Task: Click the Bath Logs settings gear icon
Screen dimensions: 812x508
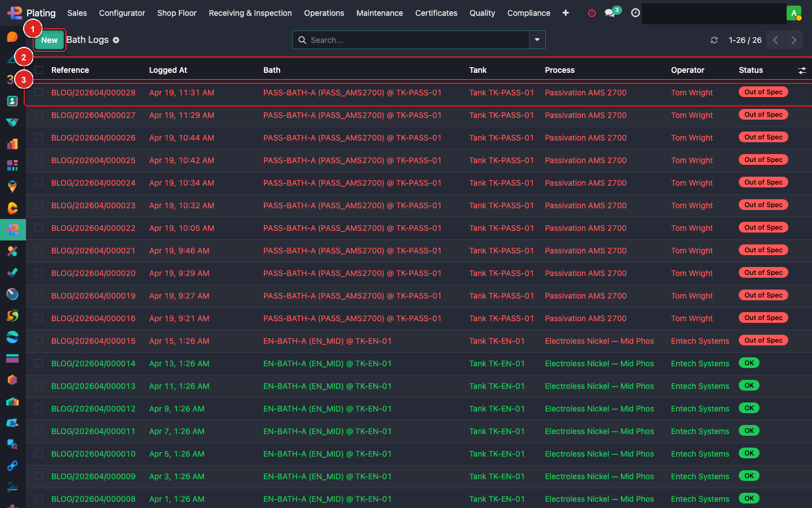Action: 116,40
